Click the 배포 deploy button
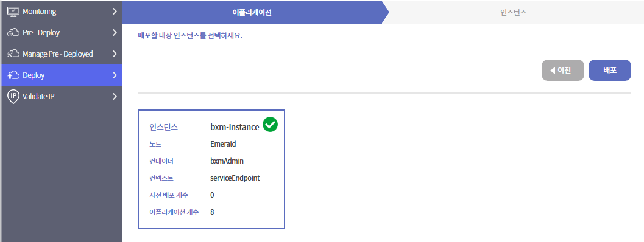This screenshot has width=644, height=242. click(x=610, y=70)
